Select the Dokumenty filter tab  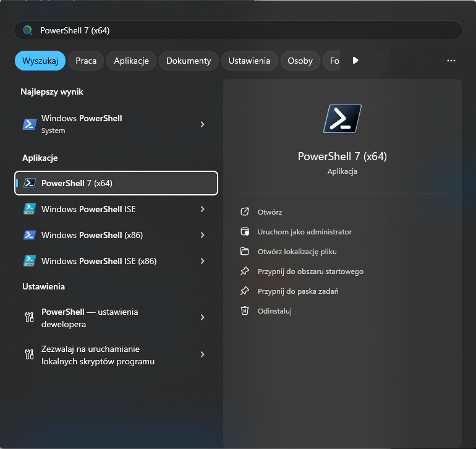pos(189,61)
